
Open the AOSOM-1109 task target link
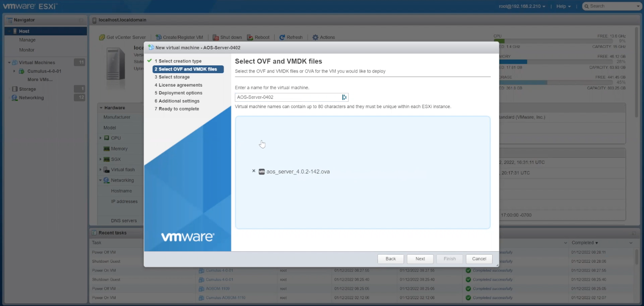218,288
